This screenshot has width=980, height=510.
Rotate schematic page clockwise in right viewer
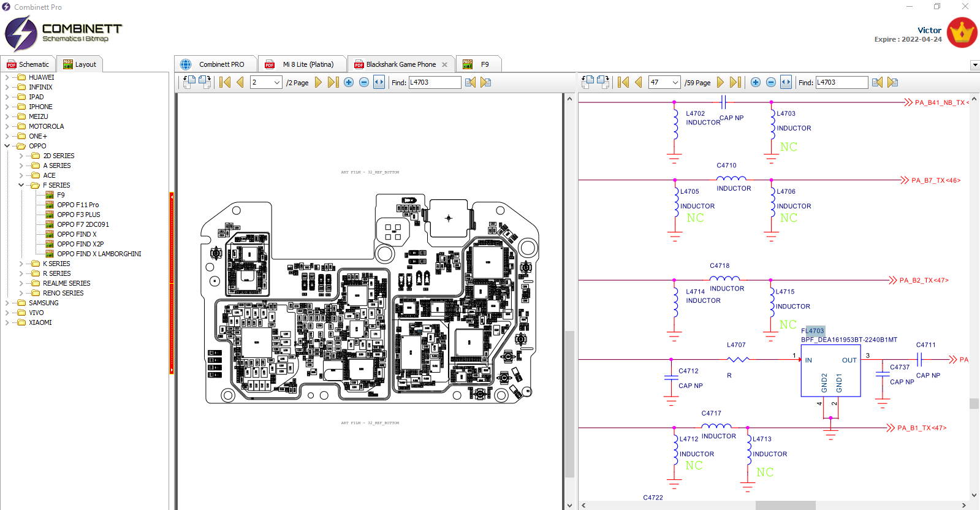click(x=603, y=82)
